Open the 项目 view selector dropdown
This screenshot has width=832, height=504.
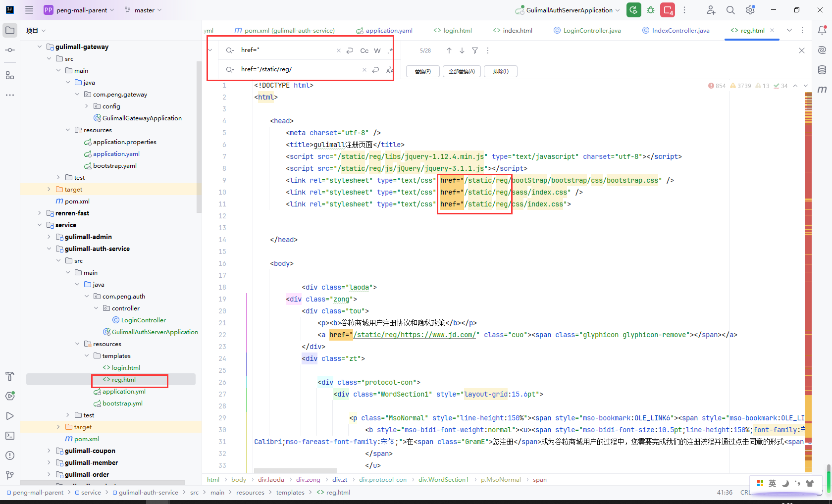click(x=36, y=30)
